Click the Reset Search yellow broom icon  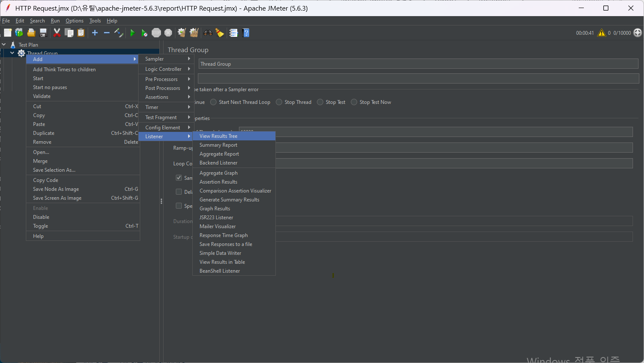pyautogui.click(x=220, y=33)
